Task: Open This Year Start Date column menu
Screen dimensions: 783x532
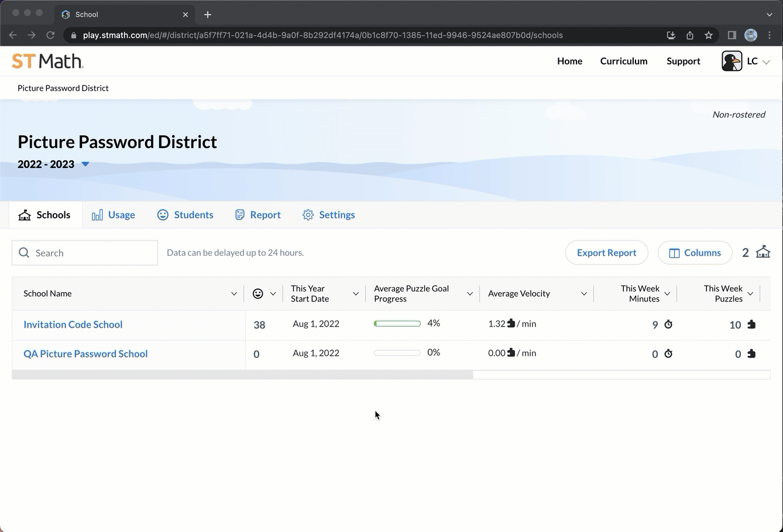Action: [x=355, y=294]
